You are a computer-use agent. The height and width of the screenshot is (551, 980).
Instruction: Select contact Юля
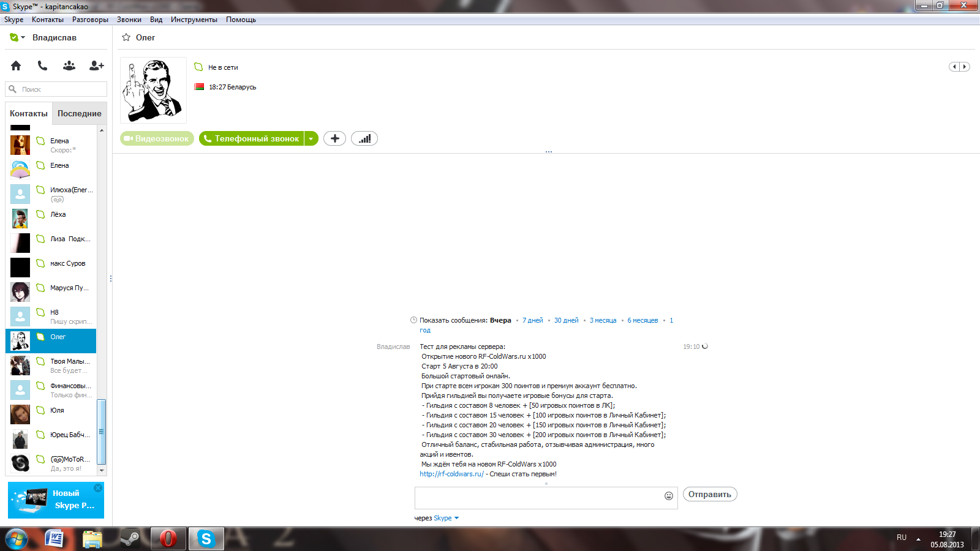coord(51,414)
